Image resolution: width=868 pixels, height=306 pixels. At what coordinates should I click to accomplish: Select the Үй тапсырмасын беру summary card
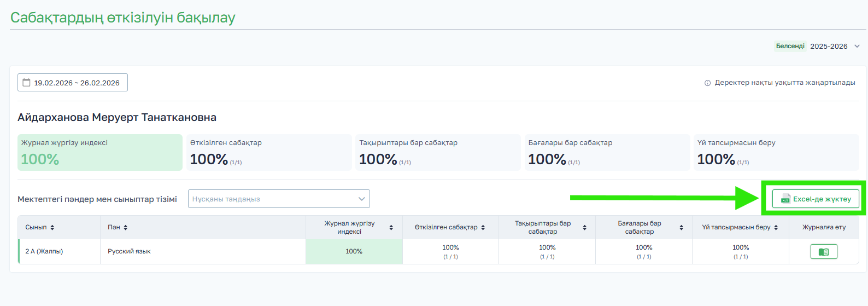pyautogui.click(x=776, y=152)
